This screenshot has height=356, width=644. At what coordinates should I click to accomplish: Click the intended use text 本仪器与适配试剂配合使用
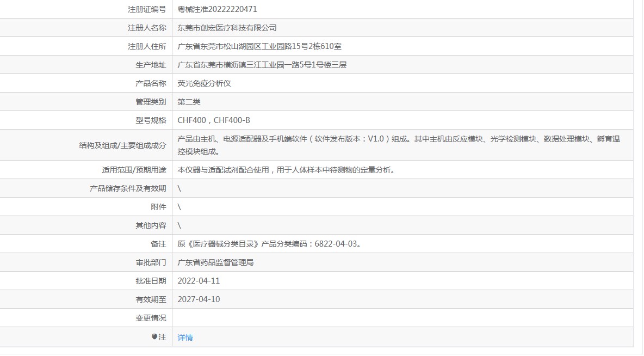[287, 170]
